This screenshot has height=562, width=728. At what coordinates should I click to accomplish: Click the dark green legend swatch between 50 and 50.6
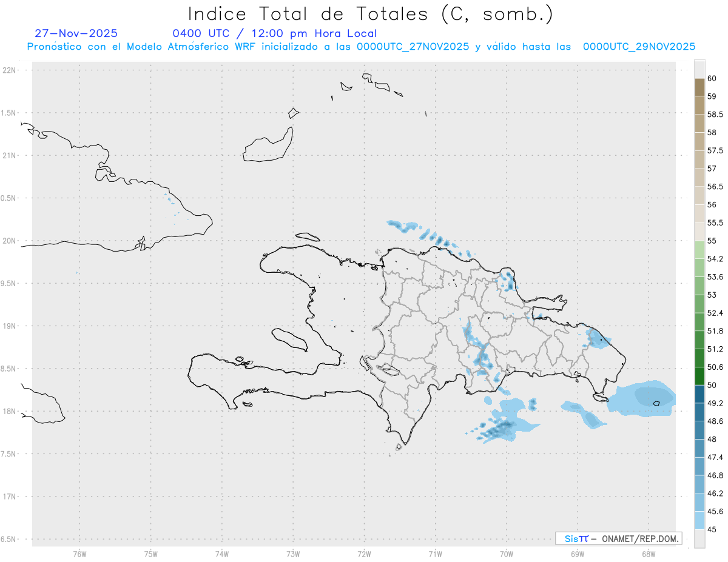click(x=699, y=376)
